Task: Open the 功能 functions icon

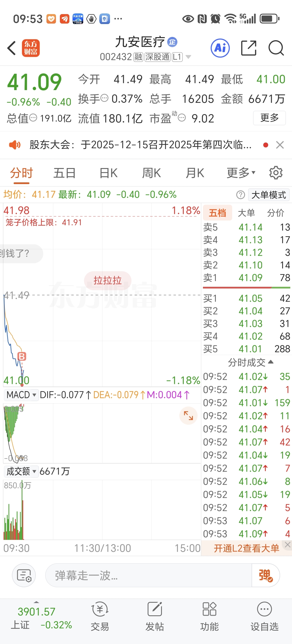Action: (x=209, y=616)
